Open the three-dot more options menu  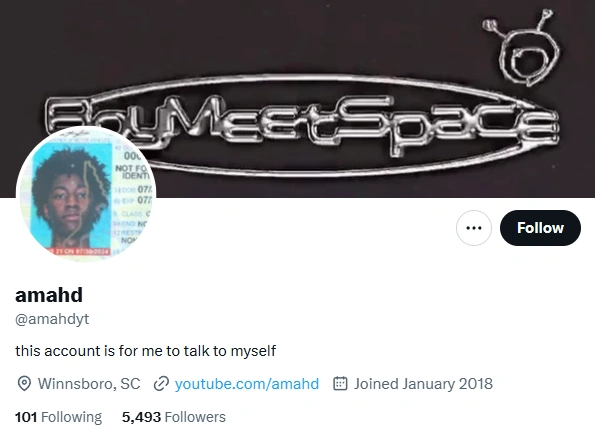(474, 228)
